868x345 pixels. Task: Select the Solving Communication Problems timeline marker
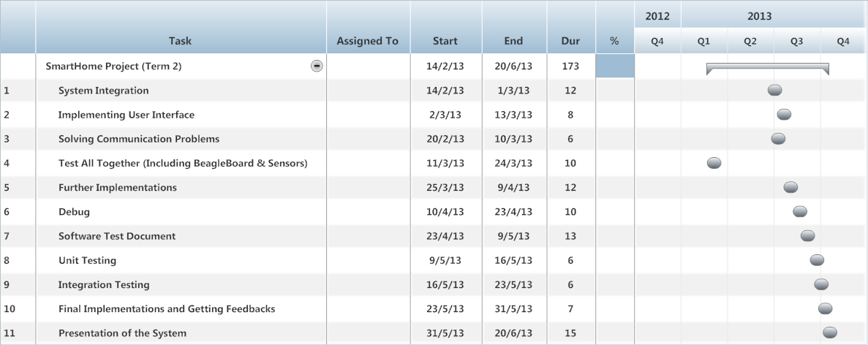point(778,139)
